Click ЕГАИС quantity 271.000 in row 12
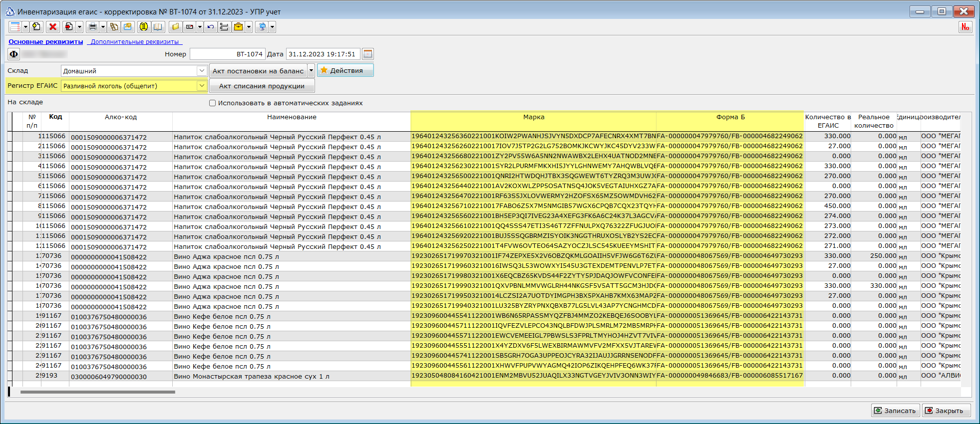This screenshot has width=980, height=424. [x=828, y=246]
